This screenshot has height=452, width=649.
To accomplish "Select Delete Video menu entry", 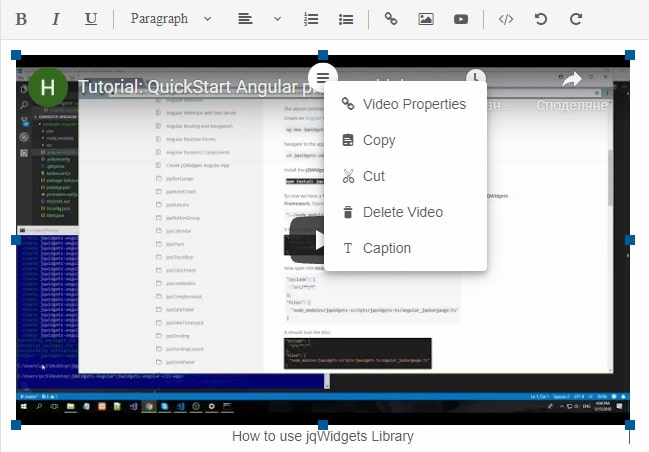I will [x=405, y=212].
